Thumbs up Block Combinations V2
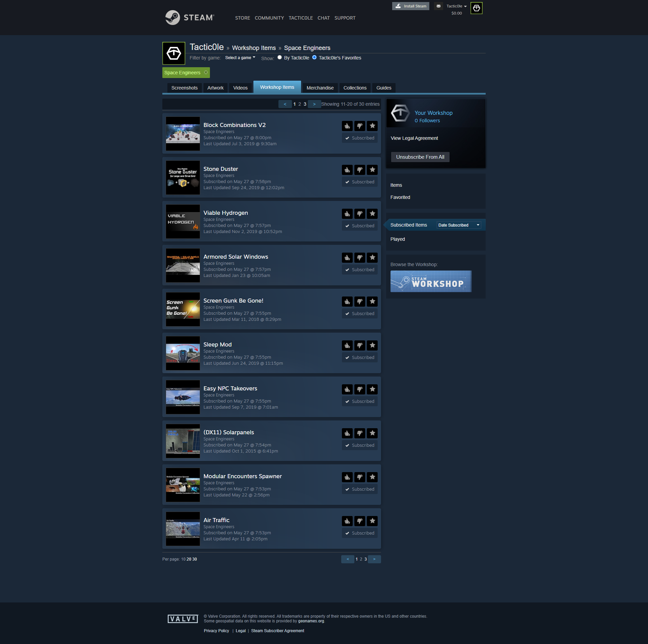This screenshot has width=648, height=644. click(347, 126)
